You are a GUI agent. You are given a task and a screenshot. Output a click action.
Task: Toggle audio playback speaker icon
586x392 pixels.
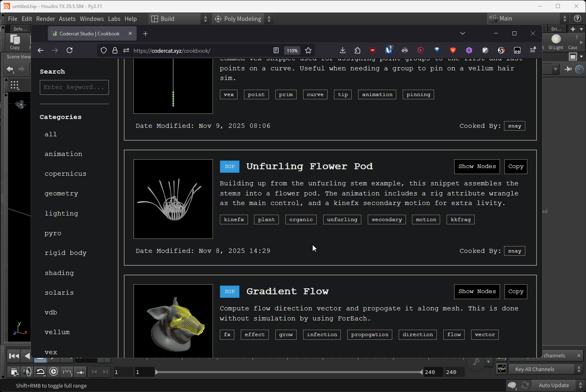27,372
